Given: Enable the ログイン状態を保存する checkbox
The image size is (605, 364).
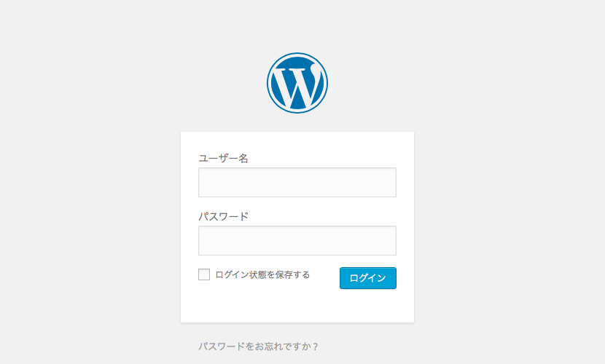Looking at the screenshot, I should pyautogui.click(x=204, y=274).
